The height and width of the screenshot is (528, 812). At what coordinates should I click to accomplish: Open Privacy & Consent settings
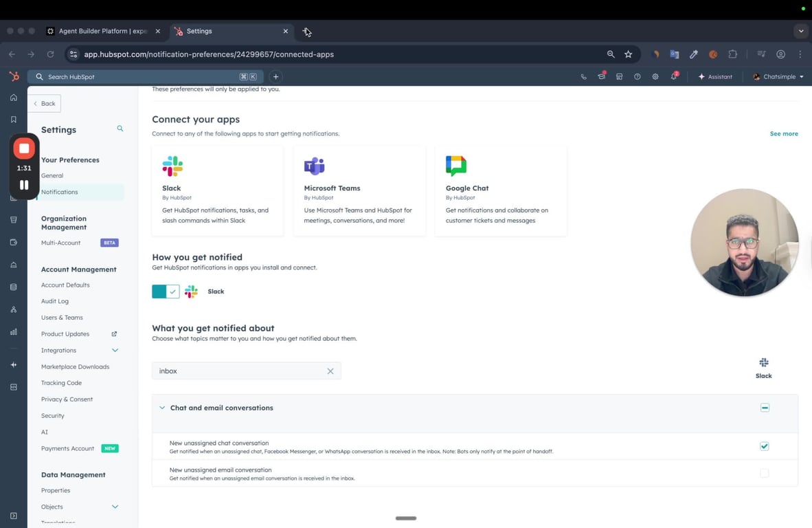click(67, 399)
